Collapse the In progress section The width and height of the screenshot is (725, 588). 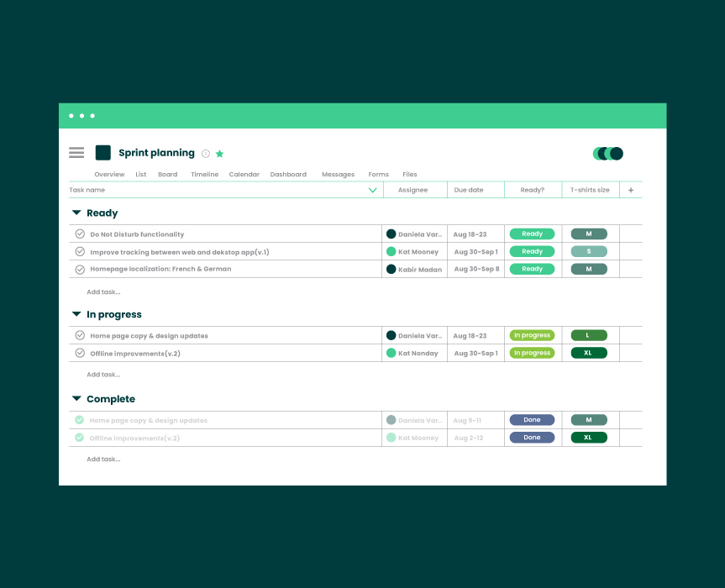[76, 314]
